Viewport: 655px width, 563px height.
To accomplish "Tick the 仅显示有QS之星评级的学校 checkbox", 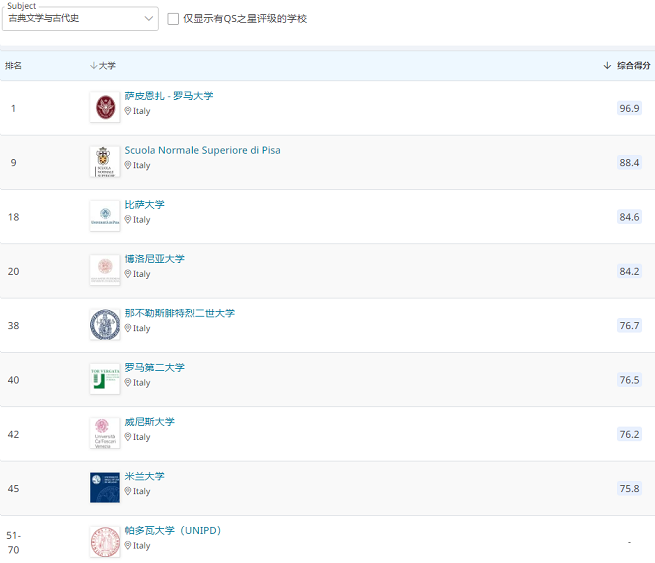I will click(x=173, y=19).
